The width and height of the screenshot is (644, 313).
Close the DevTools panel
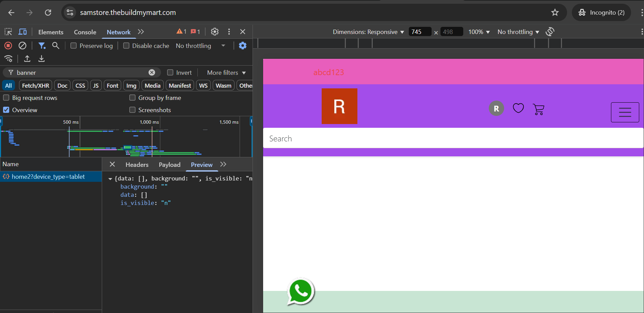pyautogui.click(x=243, y=32)
